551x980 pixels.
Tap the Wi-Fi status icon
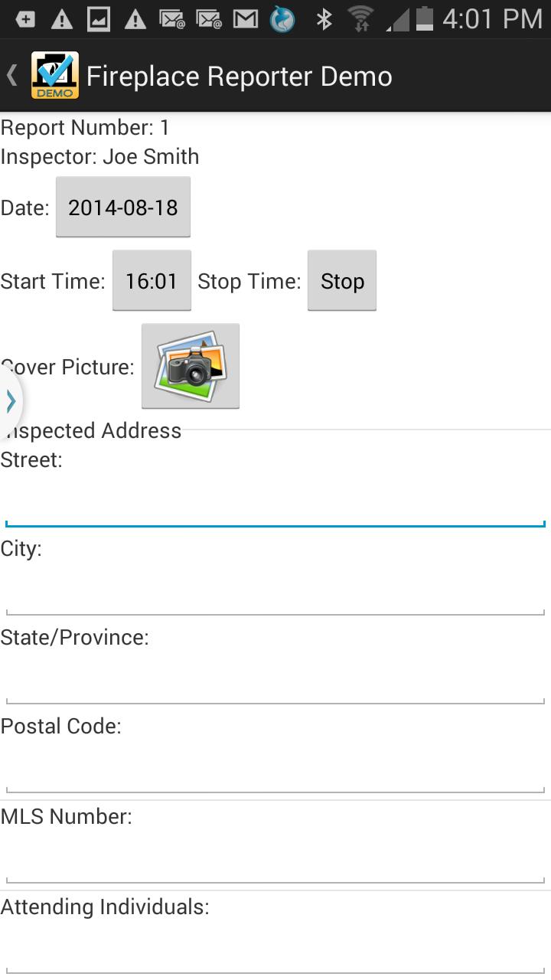[x=360, y=19]
